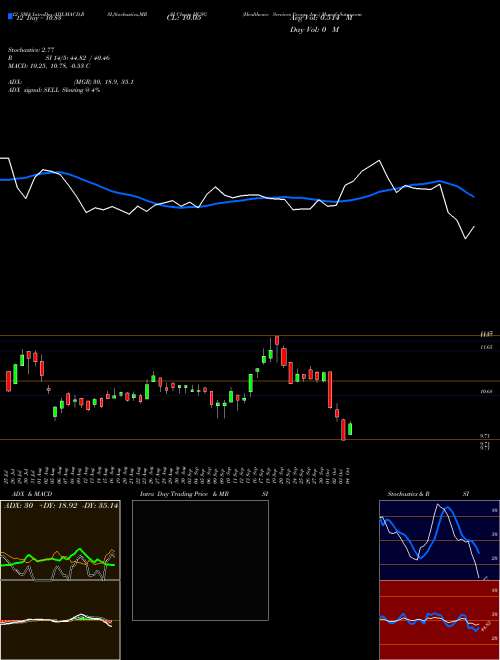Click the "Day Vol: 0 M" label
The width and height of the screenshot is (500, 660).
(314, 29)
